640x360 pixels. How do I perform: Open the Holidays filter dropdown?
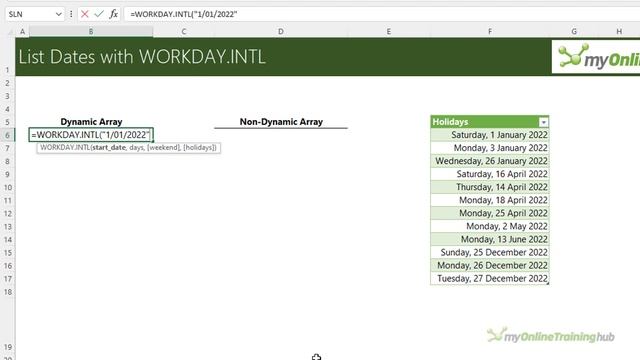point(543,122)
